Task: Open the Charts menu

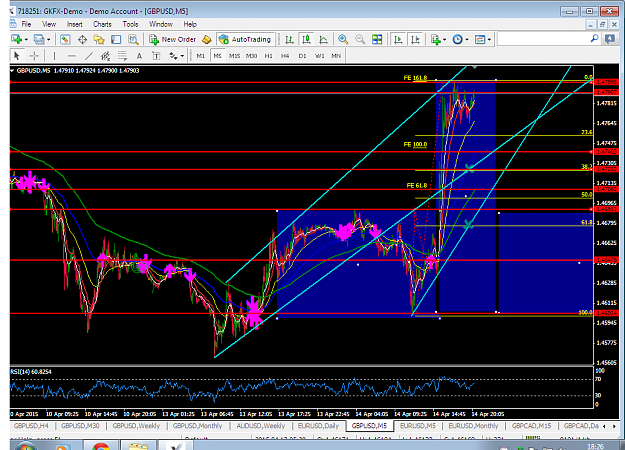Action: [x=102, y=24]
